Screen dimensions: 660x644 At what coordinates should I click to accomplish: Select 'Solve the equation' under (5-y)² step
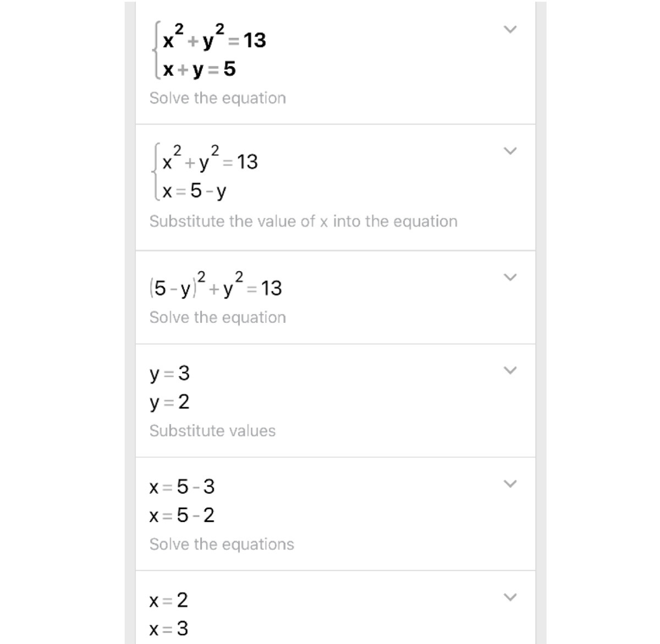point(218,317)
